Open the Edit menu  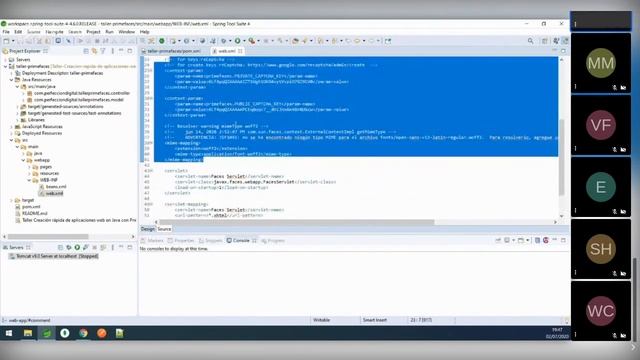[18, 32]
